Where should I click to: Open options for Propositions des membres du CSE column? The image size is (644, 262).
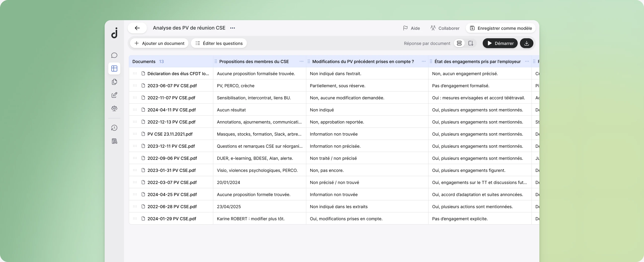(301, 61)
